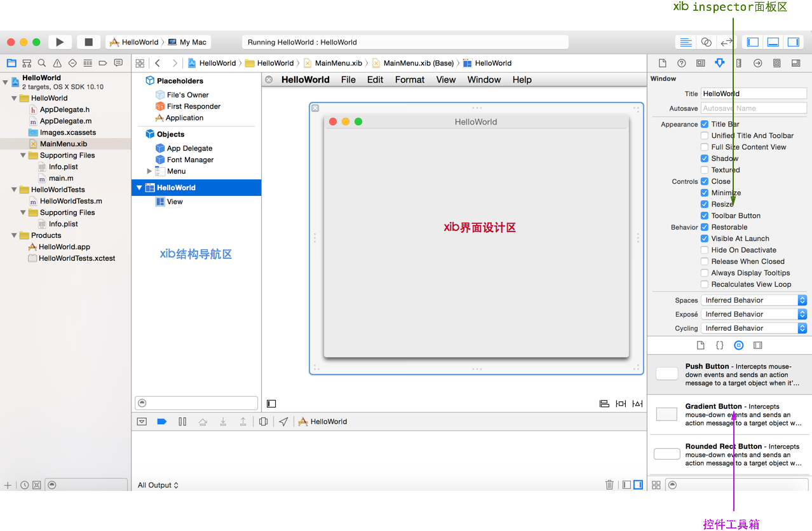The height and width of the screenshot is (531, 812).
Task: Expand the Menu object in outline
Action: [x=149, y=171]
